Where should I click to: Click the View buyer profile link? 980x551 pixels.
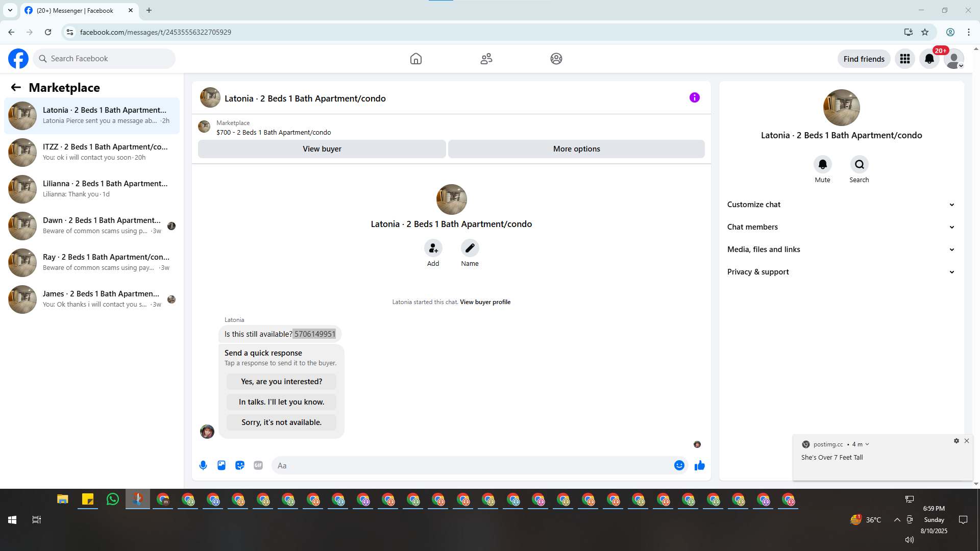485,302
